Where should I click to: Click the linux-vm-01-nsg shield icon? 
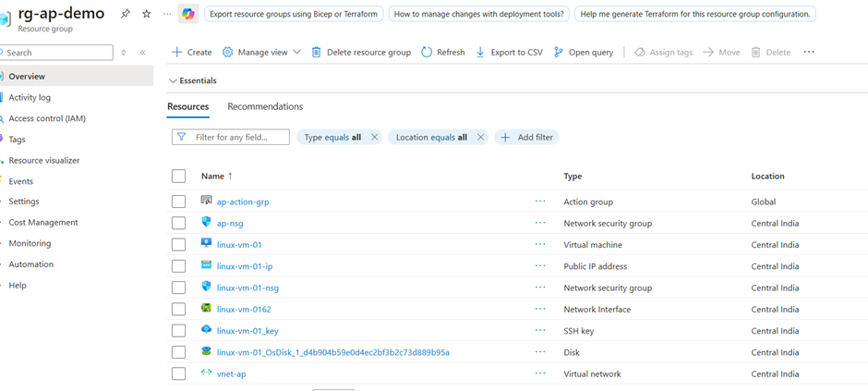click(x=206, y=287)
